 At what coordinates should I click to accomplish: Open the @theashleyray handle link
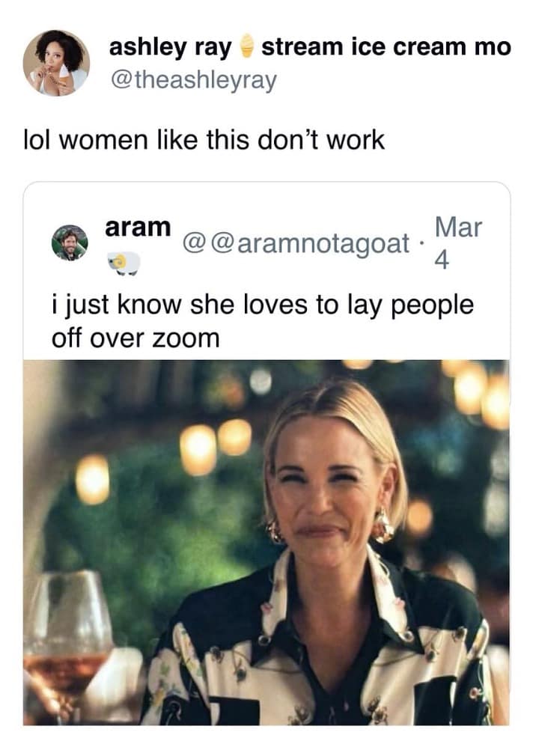pyautogui.click(x=193, y=79)
